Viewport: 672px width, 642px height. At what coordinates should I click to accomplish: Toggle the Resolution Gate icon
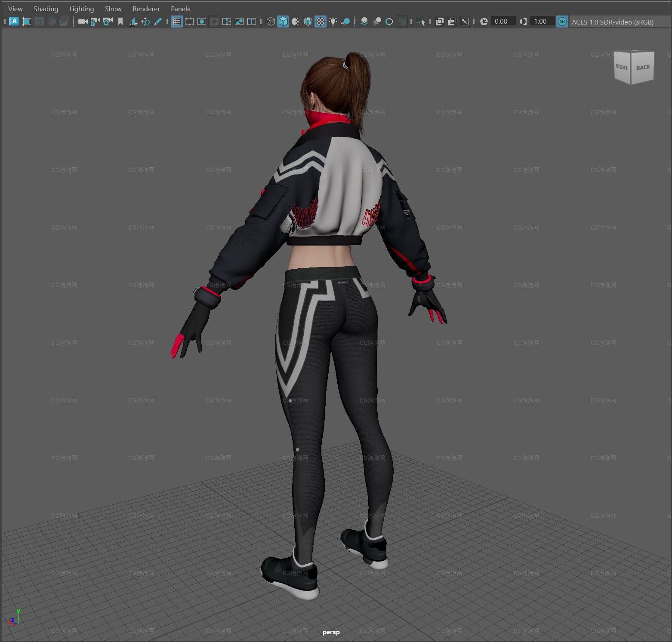[201, 21]
